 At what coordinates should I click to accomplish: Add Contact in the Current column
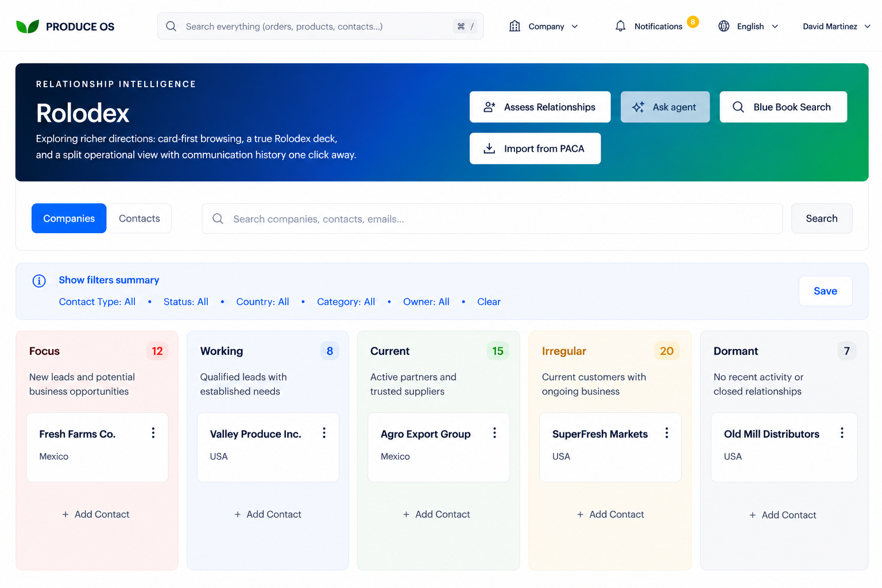pos(436,514)
